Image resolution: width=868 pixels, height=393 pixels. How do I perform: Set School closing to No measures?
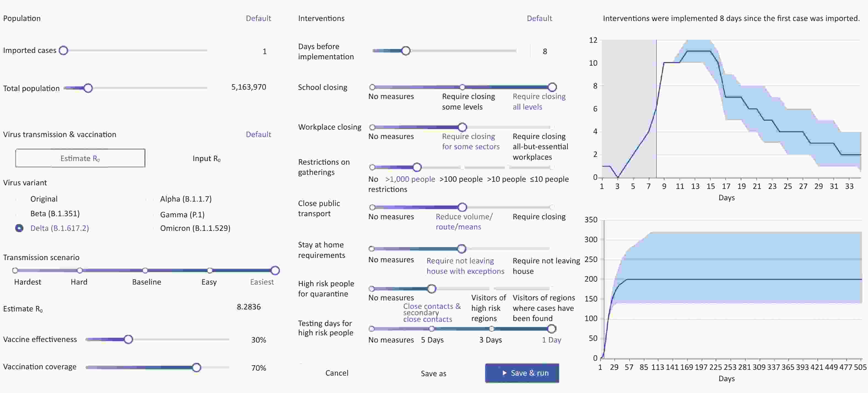coord(372,87)
